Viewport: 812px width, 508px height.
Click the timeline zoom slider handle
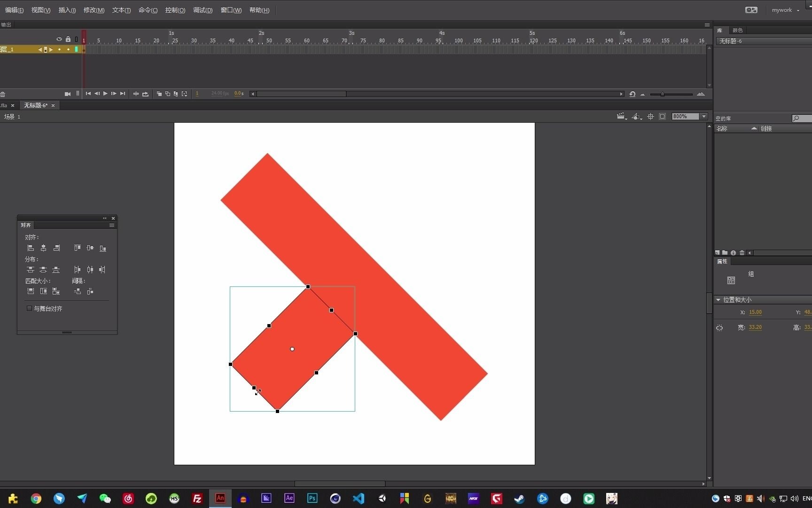(x=662, y=94)
